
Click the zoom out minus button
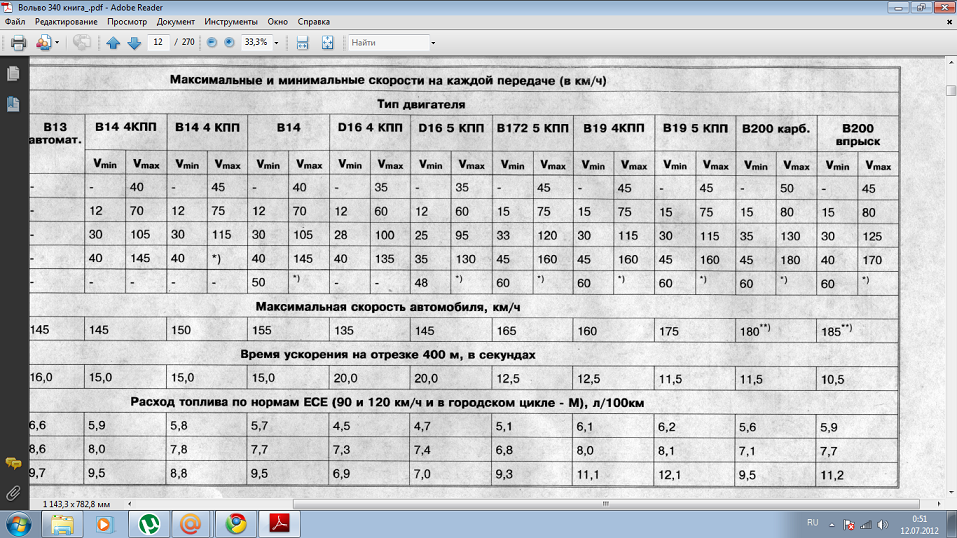tap(211, 43)
